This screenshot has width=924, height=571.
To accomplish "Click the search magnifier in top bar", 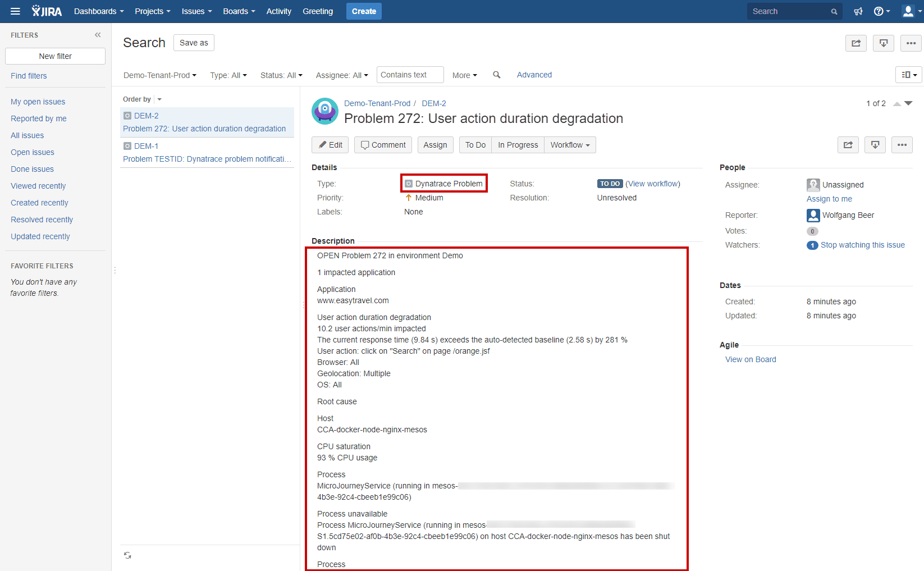I will [x=834, y=11].
